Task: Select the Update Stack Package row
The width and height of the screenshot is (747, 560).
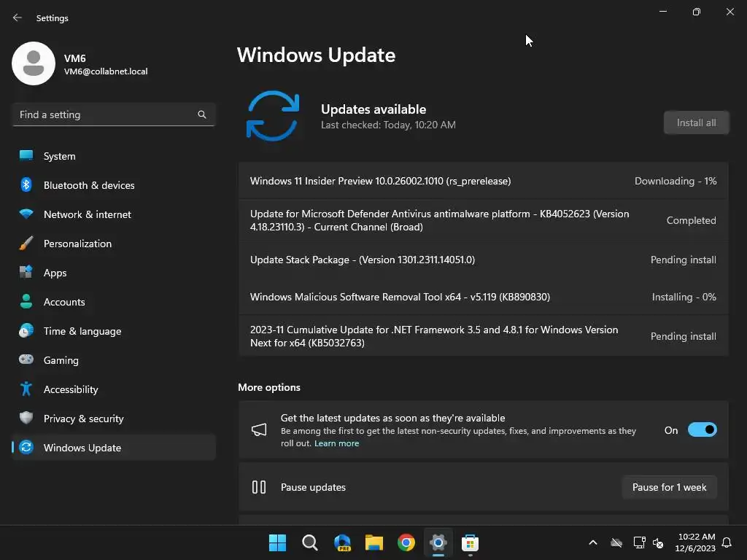Action: point(483,260)
